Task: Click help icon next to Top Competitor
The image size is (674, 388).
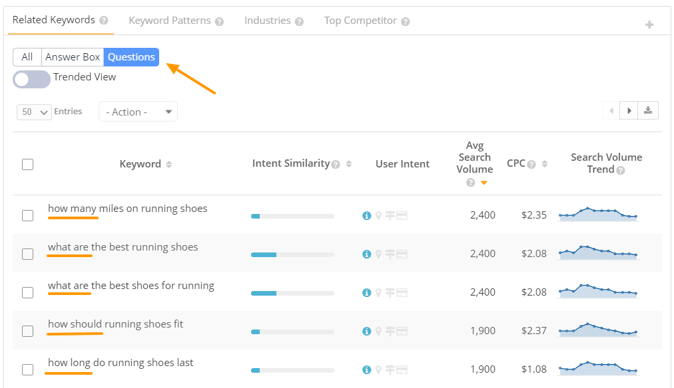Action: point(405,21)
